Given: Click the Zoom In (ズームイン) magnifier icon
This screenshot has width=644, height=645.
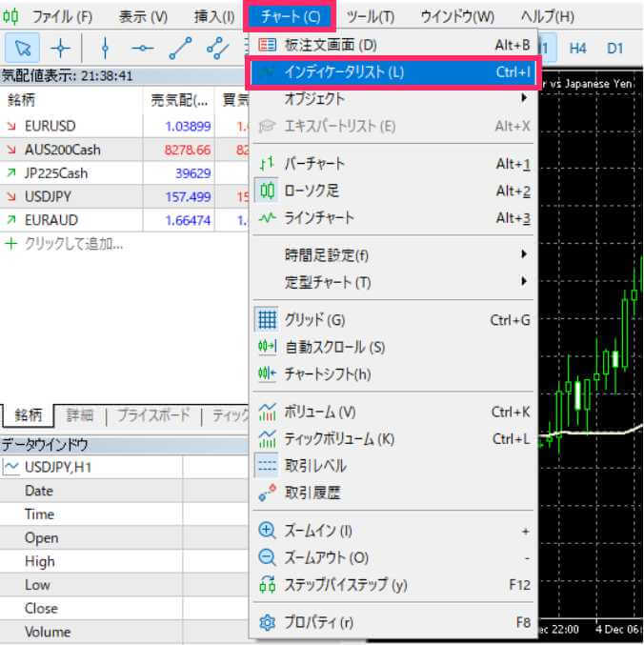Looking at the screenshot, I should coord(268,531).
